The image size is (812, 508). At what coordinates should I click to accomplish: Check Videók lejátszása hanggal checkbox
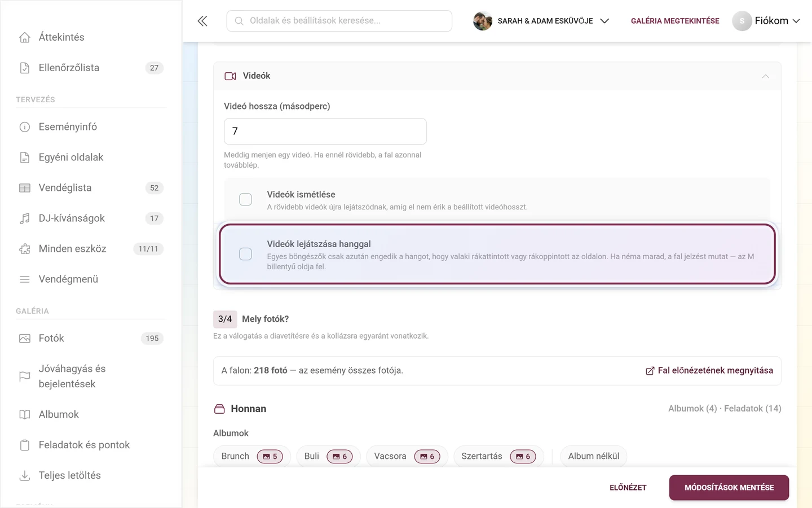245,254
